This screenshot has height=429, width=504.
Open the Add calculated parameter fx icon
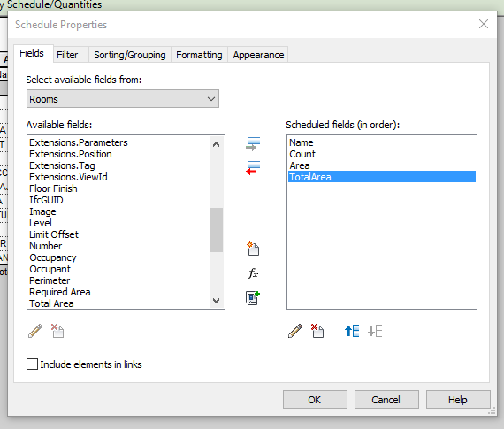pyautogui.click(x=253, y=273)
